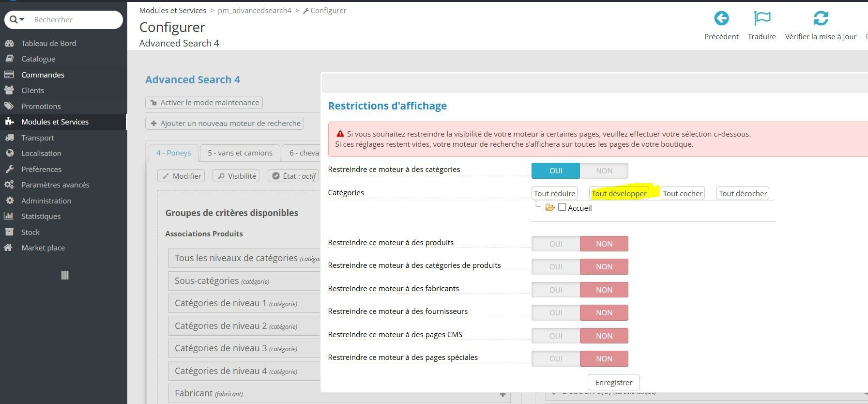
Task: Click pm_advancedsearch4 breadcrumb link
Action: pos(255,10)
